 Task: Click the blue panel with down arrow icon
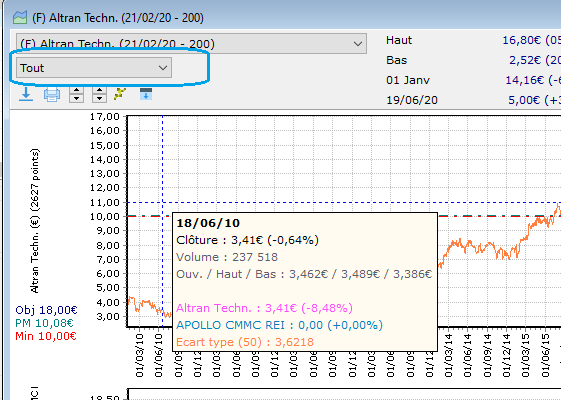click(146, 94)
